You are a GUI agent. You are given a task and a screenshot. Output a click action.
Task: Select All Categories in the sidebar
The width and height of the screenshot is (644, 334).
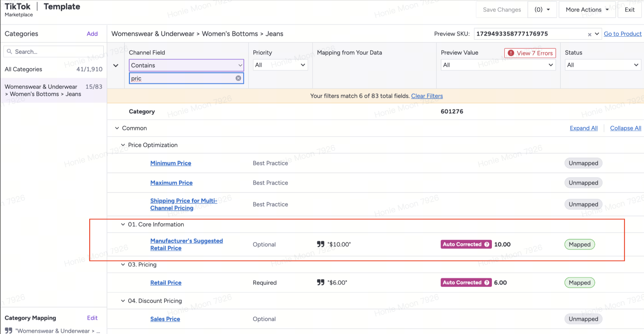coord(23,69)
